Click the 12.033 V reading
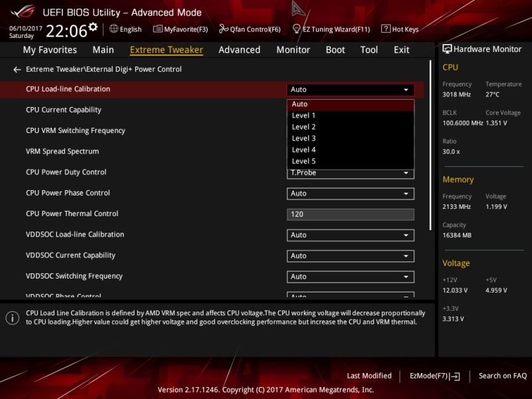 coord(455,291)
